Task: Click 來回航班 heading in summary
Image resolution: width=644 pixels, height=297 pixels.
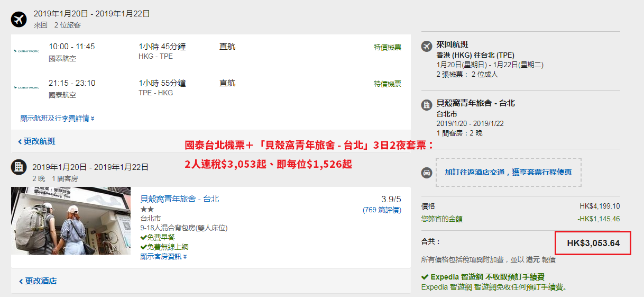Action: (452, 44)
